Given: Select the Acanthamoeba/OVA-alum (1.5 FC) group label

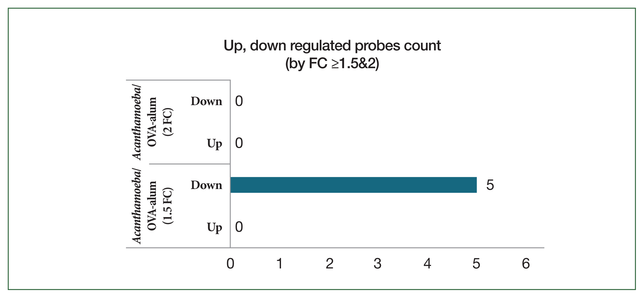Looking at the screenshot, I should 152,206.
